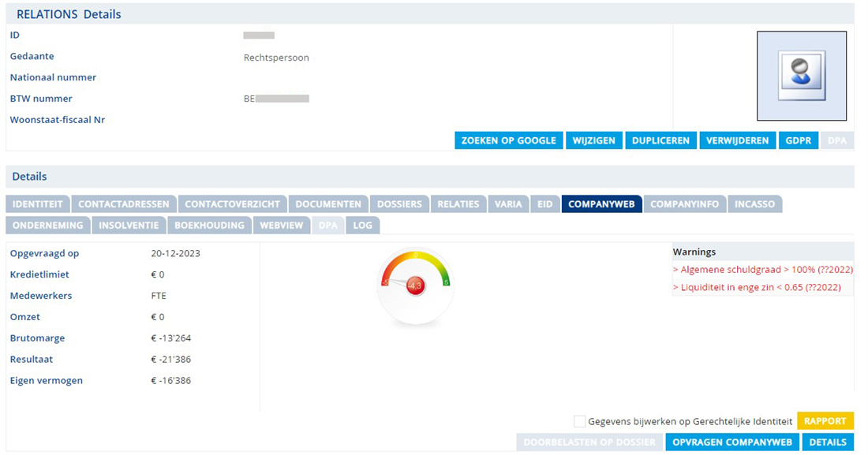The image size is (868, 455).
Task: Click the credit score gauge indicator
Action: 415,285
